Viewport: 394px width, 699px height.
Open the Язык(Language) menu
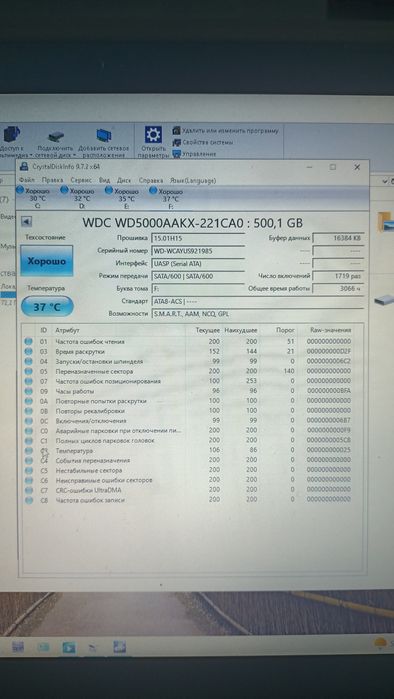tap(193, 181)
